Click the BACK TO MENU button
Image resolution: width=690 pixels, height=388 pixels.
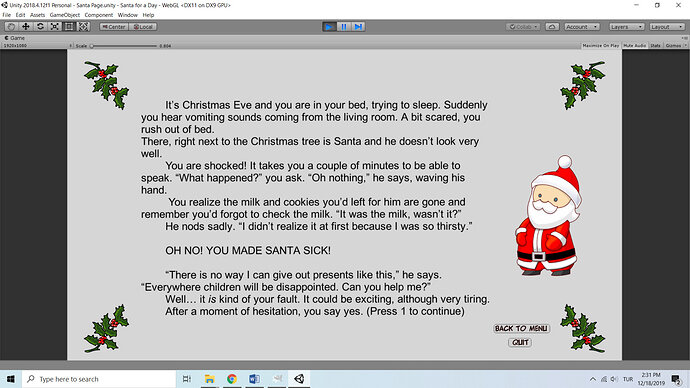pyautogui.click(x=521, y=329)
